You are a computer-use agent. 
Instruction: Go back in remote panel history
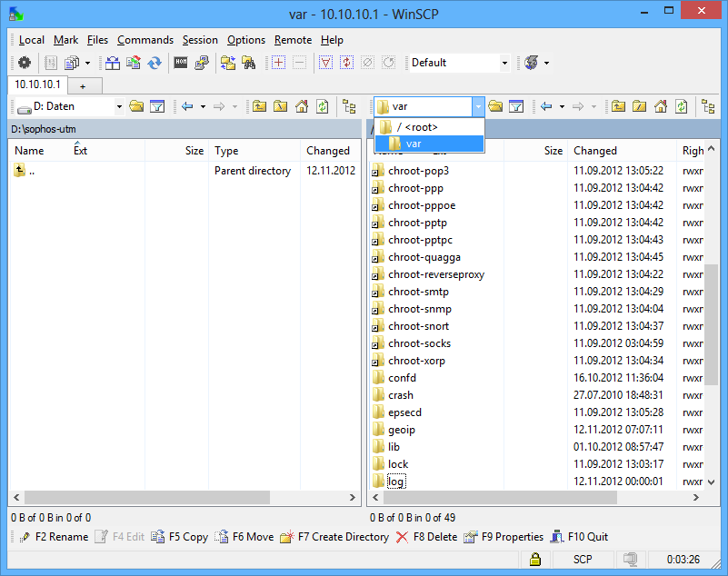pos(546,106)
